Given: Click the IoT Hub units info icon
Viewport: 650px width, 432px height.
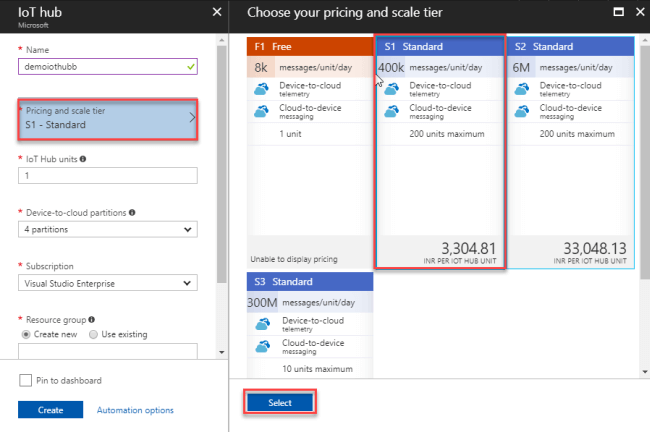Looking at the screenshot, I should click(82, 159).
